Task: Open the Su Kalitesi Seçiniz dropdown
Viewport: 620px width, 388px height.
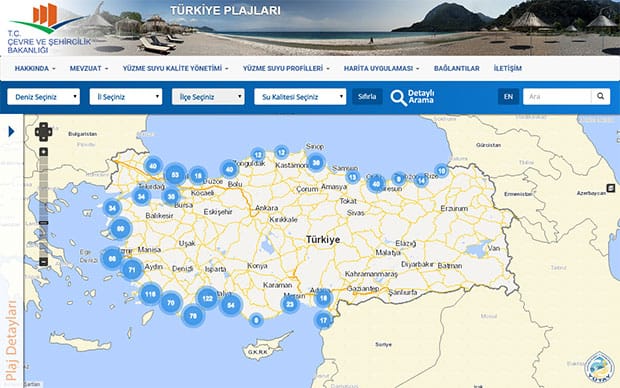Action: pyautogui.click(x=300, y=97)
